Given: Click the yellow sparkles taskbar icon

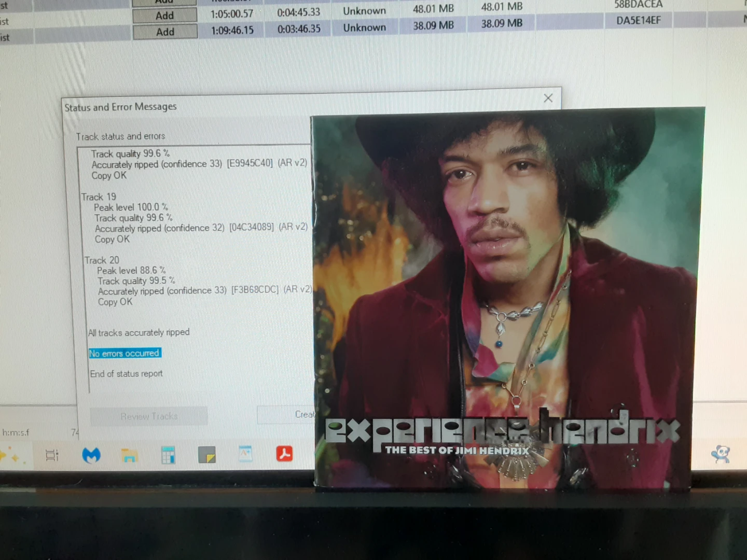Looking at the screenshot, I should point(10,456).
